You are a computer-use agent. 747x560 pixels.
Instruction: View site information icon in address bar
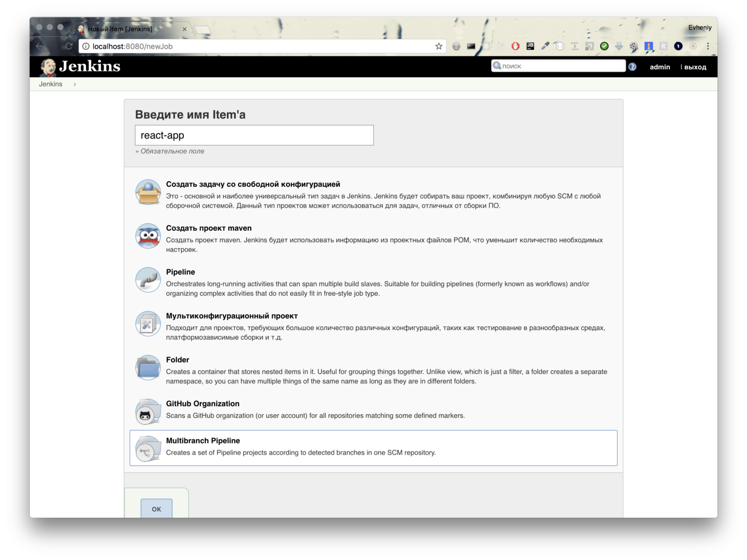pyautogui.click(x=86, y=46)
